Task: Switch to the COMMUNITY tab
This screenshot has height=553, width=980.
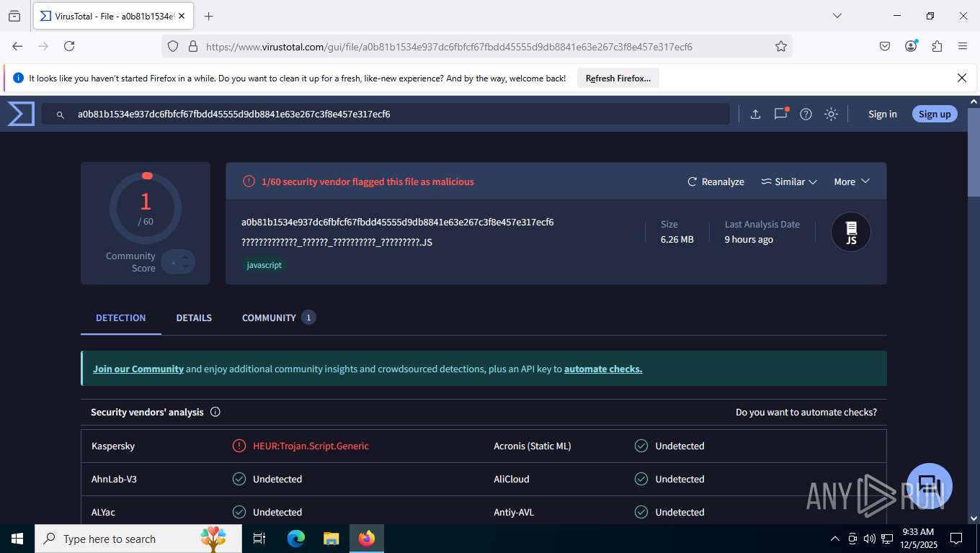Action: click(x=279, y=318)
